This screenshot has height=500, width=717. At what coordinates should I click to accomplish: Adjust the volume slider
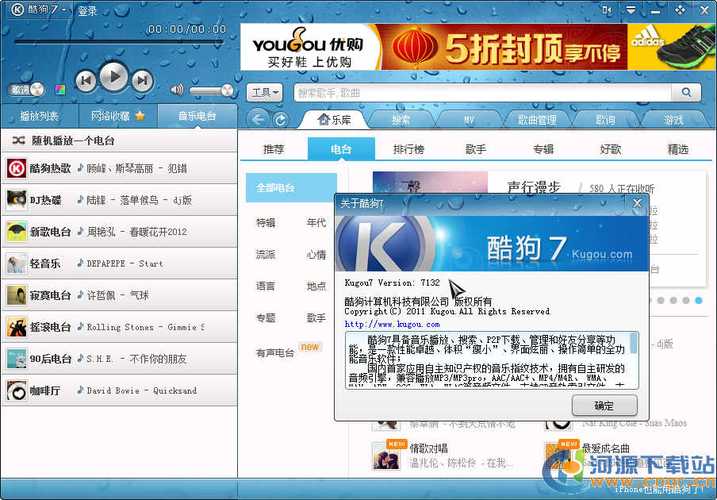click(x=212, y=91)
